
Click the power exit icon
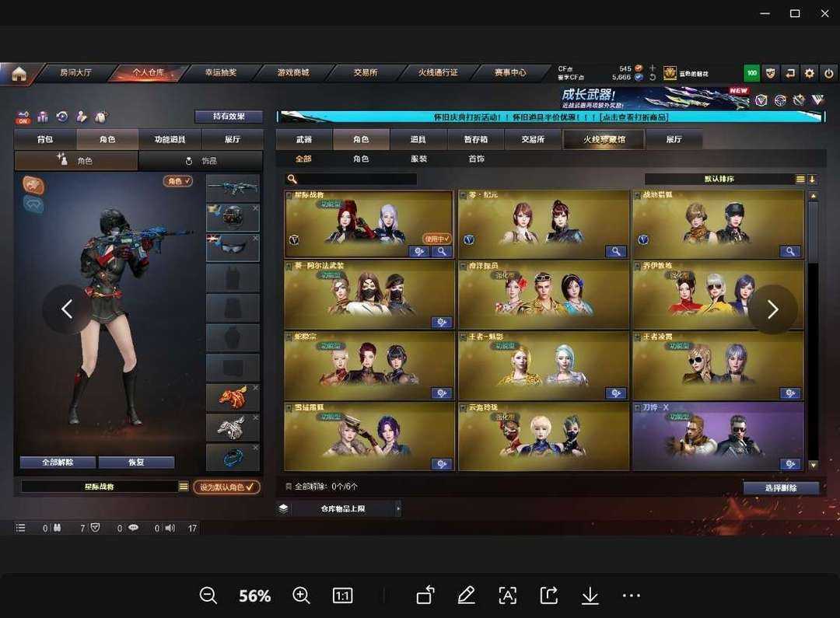pyautogui.click(x=828, y=73)
